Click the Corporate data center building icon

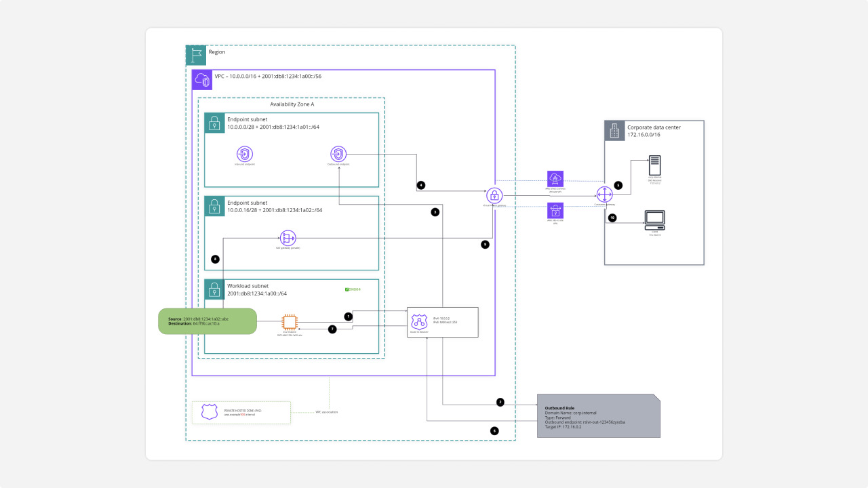(x=614, y=131)
